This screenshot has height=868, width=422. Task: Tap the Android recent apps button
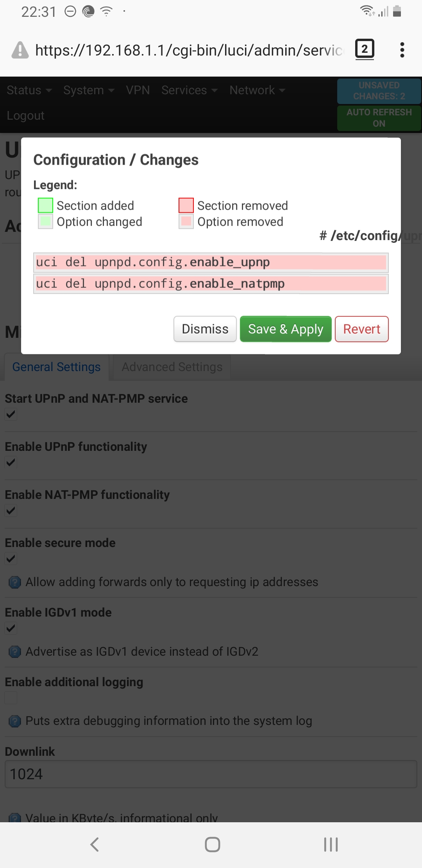[330, 845]
